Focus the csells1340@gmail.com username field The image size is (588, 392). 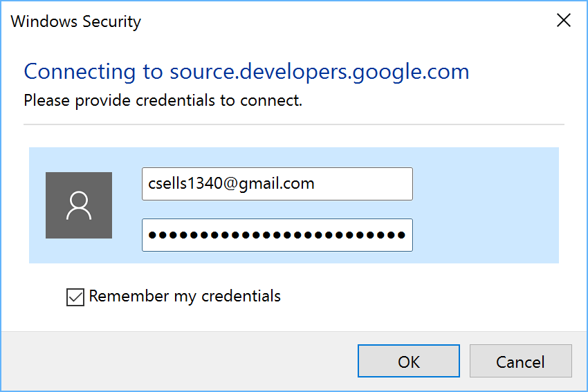click(x=277, y=184)
